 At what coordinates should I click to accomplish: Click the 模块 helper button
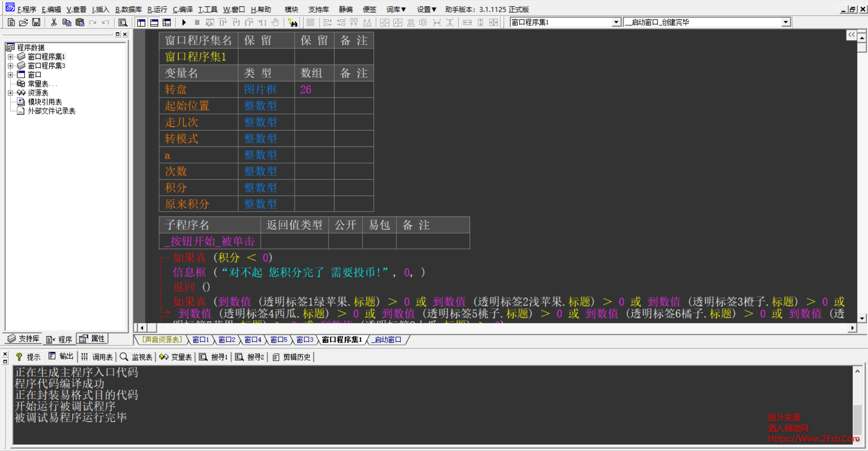(x=292, y=9)
